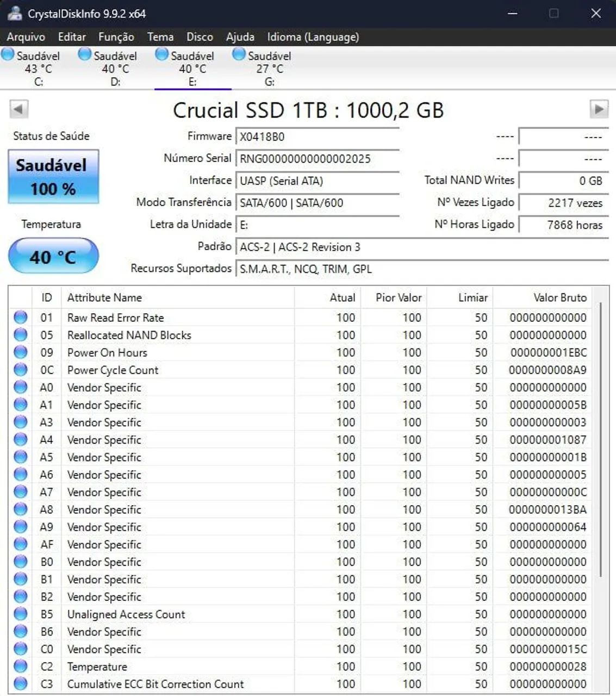
Task: Select the Power On Hours row text
Action: pos(107,352)
